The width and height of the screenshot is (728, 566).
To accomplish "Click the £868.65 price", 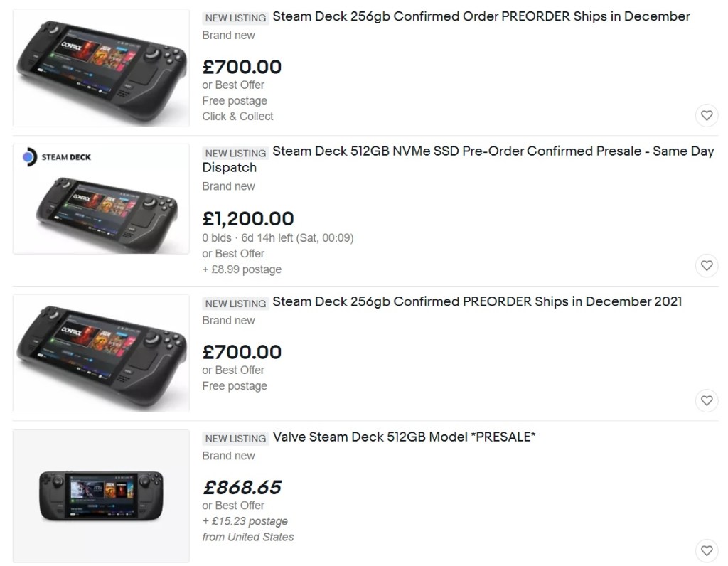I will point(242,487).
